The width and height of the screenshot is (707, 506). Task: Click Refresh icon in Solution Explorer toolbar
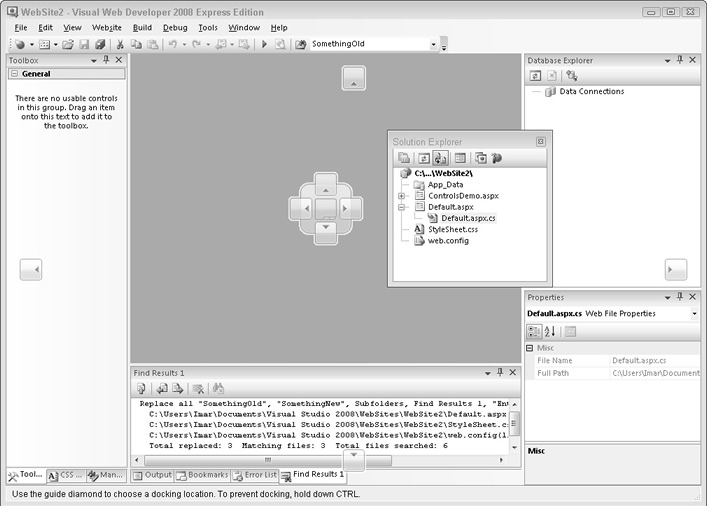point(423,158)
